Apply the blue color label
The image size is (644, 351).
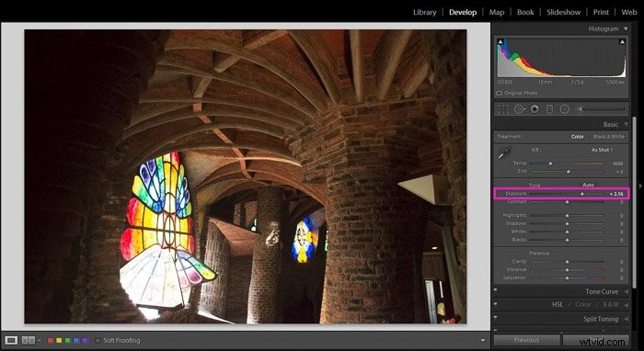tap(76, 340)
